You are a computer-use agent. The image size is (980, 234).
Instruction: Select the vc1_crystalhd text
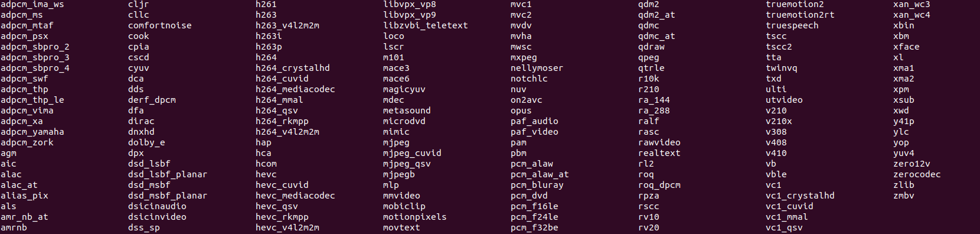click(x=800, y=196)
